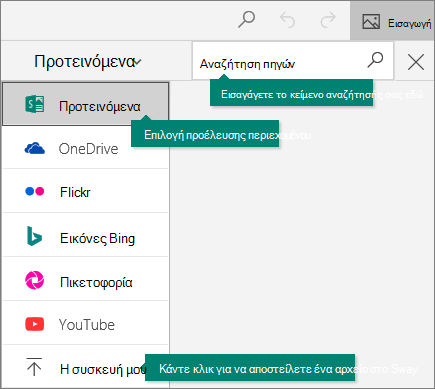The image size is (435, 389).
Task: Click the top toolbar search magnifier icon
Action: 247,20
